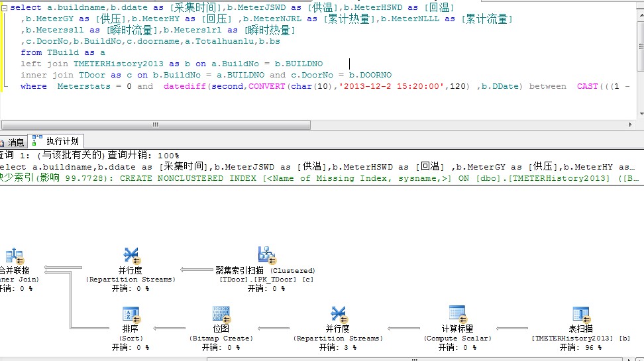Select the lower Repartition Streams 3% icon
This screenshot has width=644, height=361.
coord(339,315)
